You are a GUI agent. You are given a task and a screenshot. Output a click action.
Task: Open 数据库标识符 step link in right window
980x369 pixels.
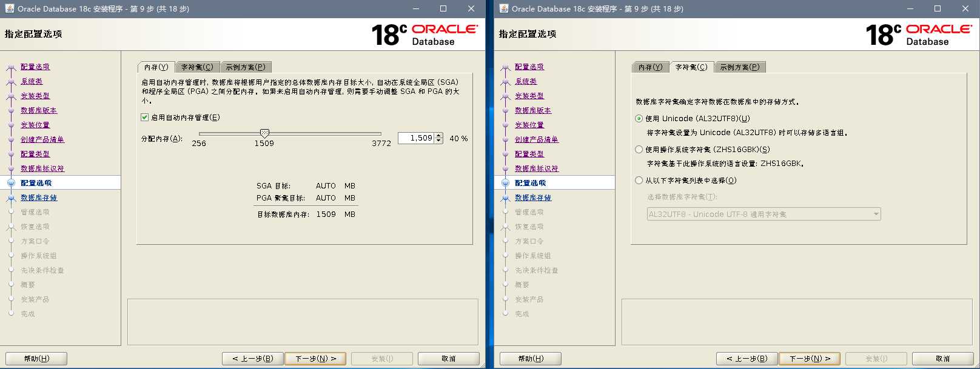537,168
